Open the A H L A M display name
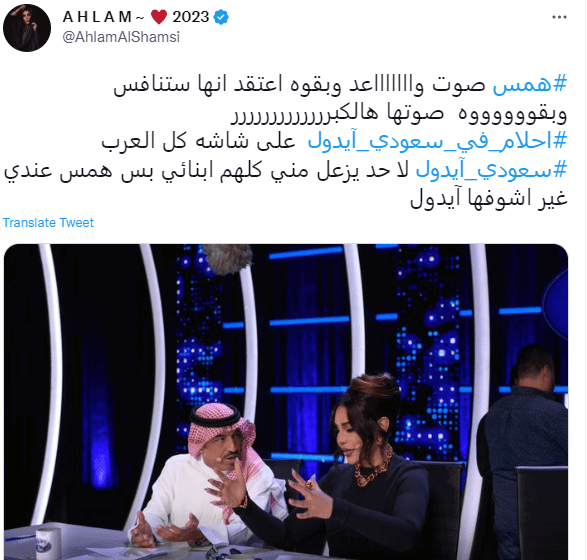 (97, 17)
